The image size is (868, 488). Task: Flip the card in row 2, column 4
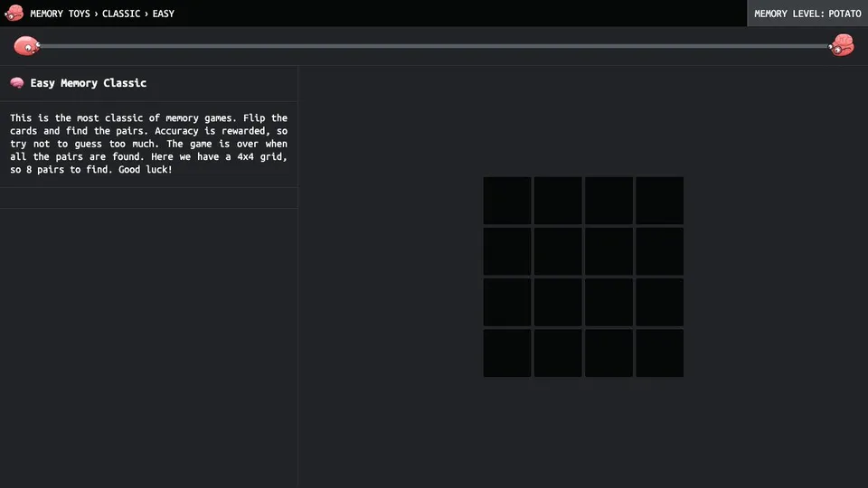(660, 252)
